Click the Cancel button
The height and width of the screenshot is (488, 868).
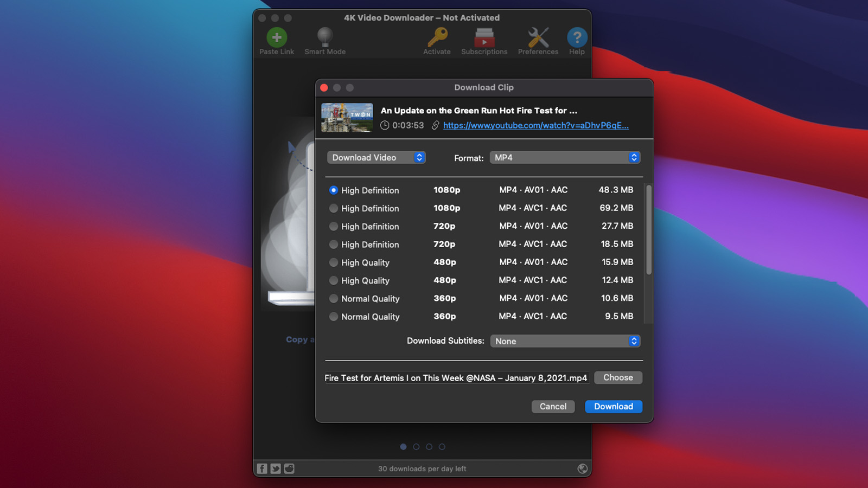coord(553,407)
